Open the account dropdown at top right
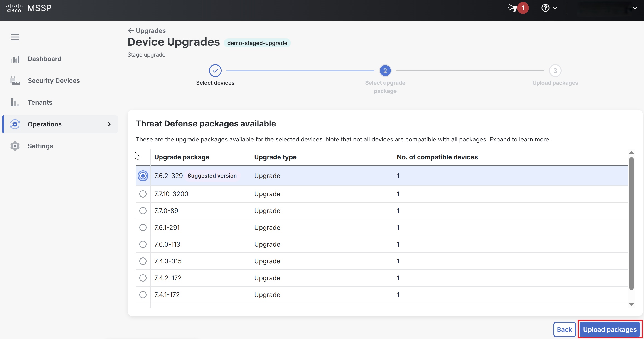 (635, 8)
